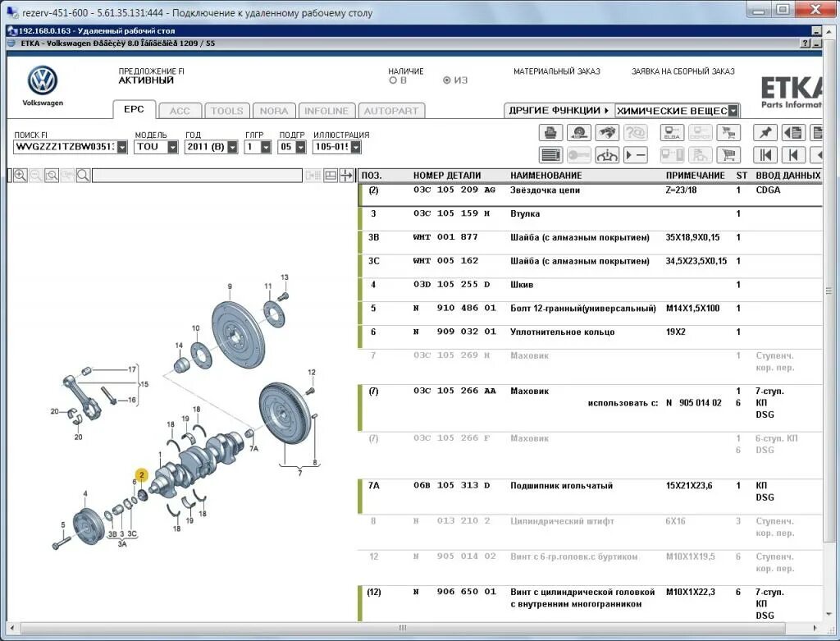Click the НОМЕР ДЕТАЛИ column header
Viewport: 840px width, 641px height.
(447, 176)
